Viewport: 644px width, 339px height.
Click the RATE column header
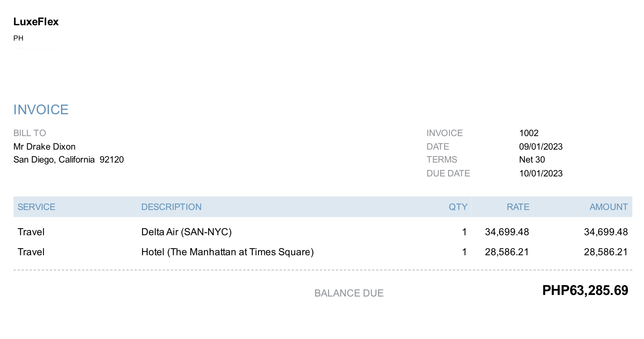point(518,207)
